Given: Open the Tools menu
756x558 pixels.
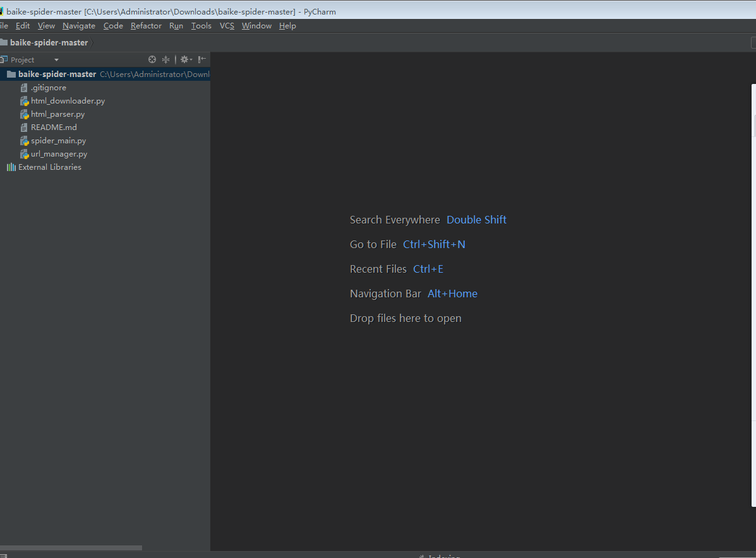Looking at the screenshot, I should (x=201, y=26).
